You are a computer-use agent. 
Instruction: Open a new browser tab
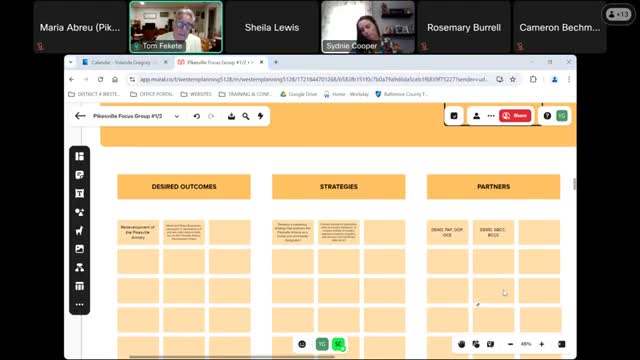276,62
